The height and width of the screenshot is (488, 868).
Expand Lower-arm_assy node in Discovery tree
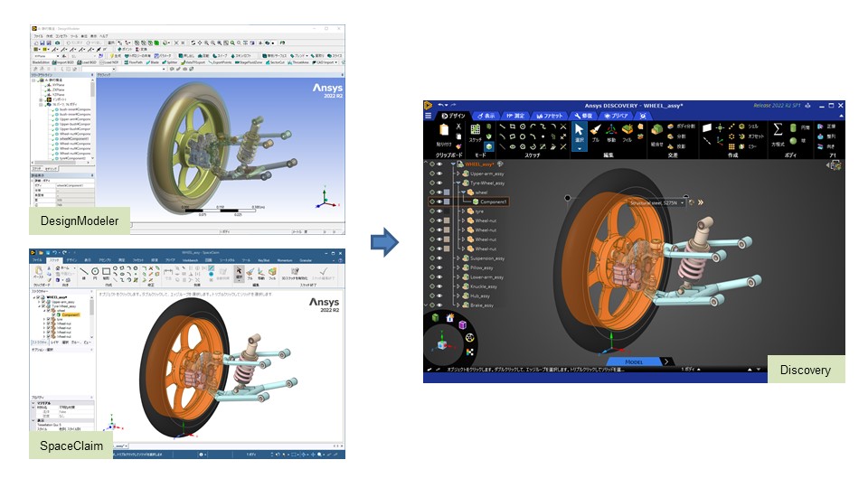point(458,277)
